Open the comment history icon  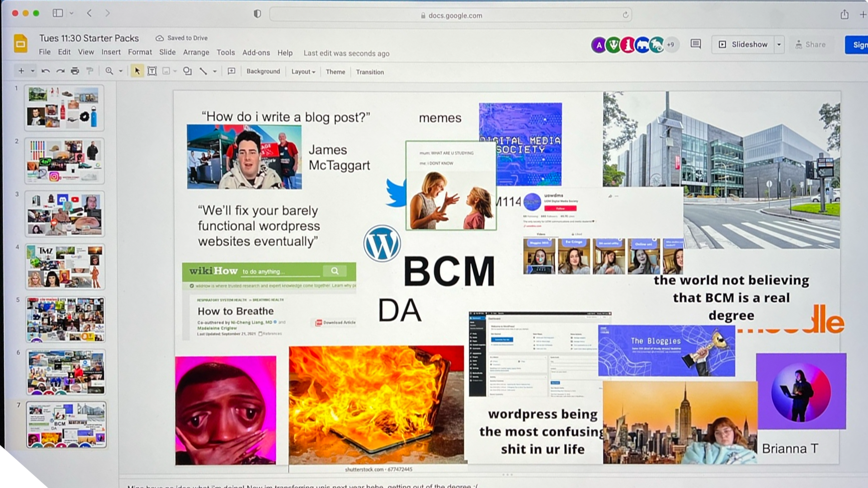click(x=696, y=44)
